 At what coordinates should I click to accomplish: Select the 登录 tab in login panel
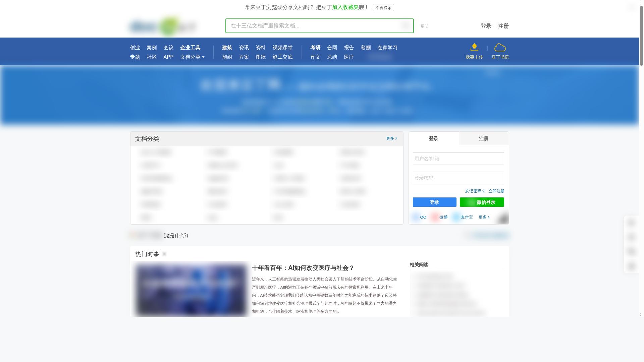point(433,138)
